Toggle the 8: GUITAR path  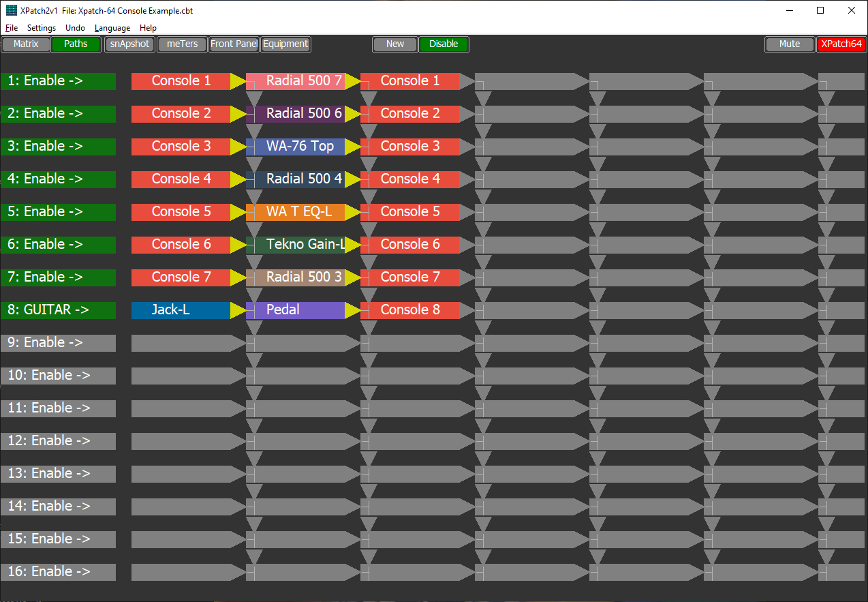click(x=58, y=310)
